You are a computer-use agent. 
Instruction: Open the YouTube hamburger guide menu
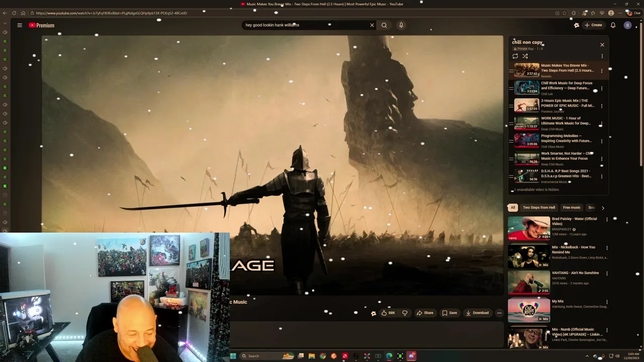(x=20, y=25)
